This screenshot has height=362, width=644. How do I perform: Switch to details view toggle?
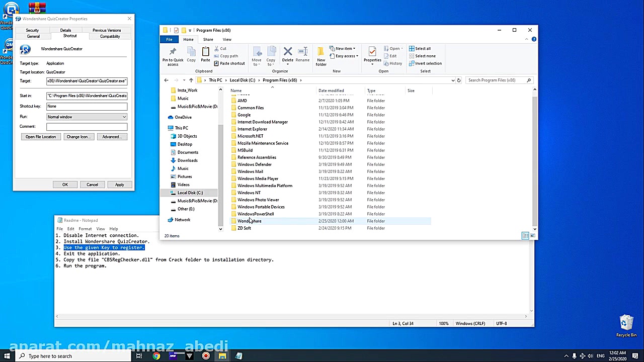coord(525,236)
